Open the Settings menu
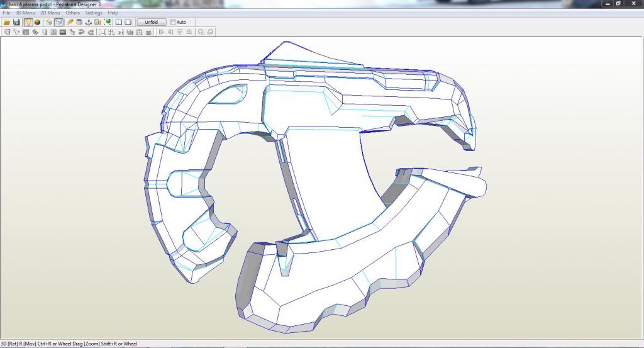The width and height of the screenshot is (644, 348). click(94, 13)
